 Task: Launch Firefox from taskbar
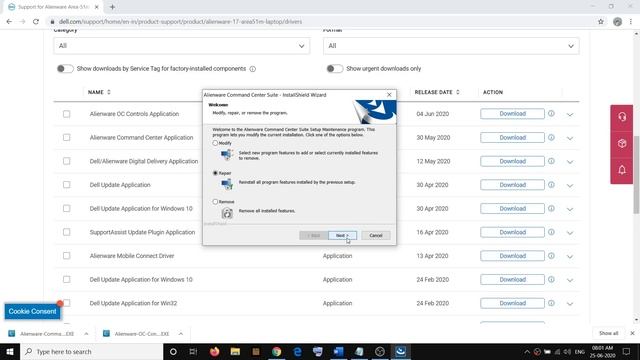(214, 351)
